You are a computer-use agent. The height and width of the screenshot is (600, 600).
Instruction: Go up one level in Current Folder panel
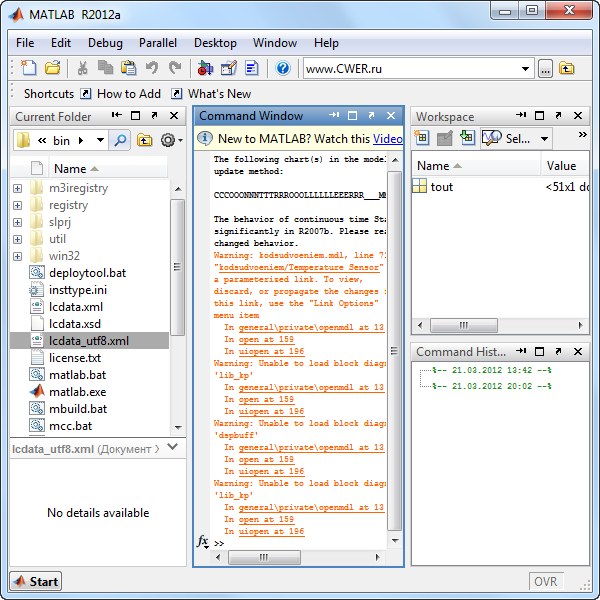(144, 140)
